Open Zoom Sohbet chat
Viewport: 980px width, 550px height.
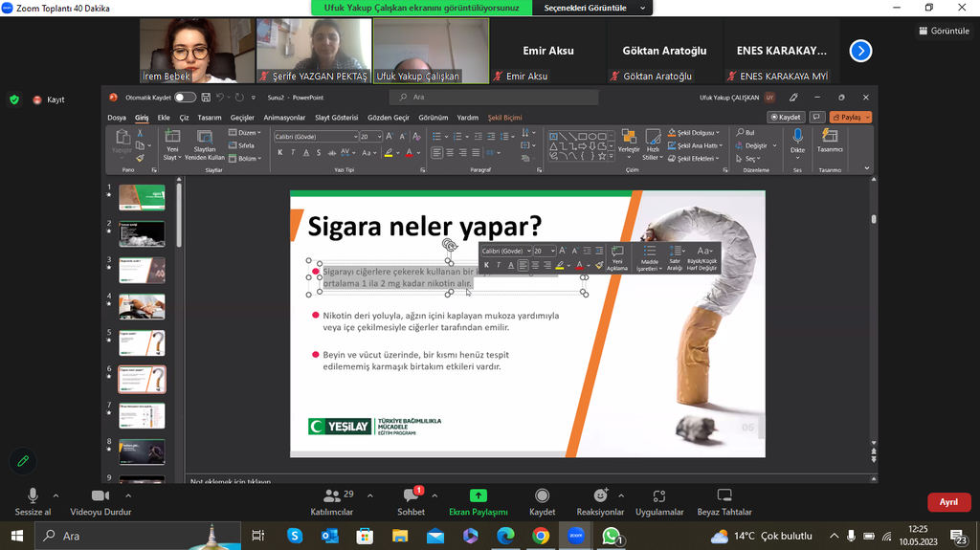411,502
